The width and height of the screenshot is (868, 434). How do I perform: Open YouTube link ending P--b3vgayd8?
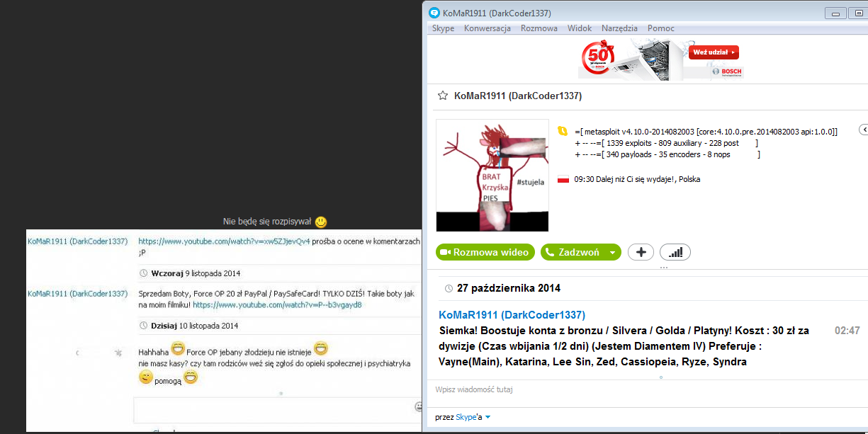[277, 304]
